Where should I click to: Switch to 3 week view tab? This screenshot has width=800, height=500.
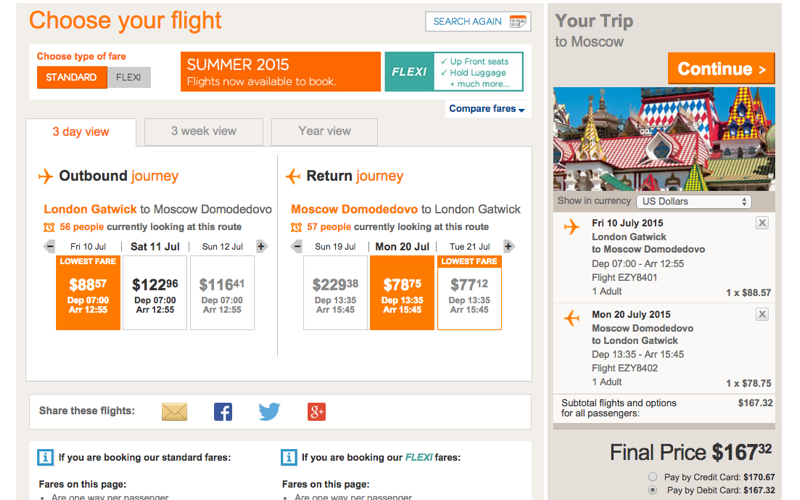tap(204, 132)
